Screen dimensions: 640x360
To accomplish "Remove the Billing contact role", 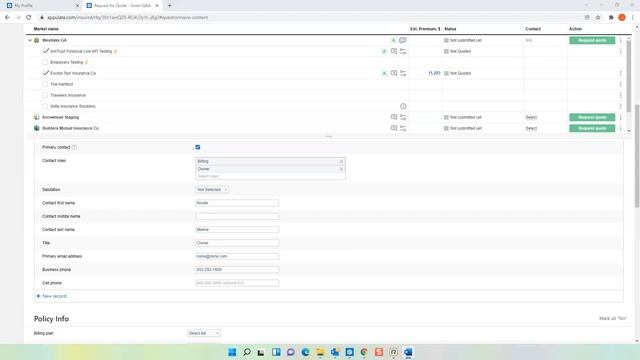I will pos(341,161).
